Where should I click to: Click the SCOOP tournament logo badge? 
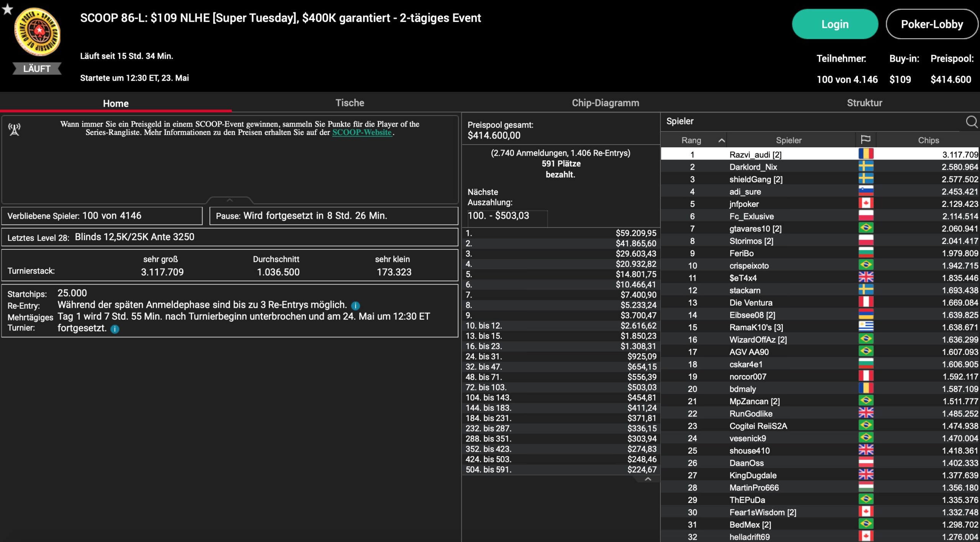pos(37,33)
